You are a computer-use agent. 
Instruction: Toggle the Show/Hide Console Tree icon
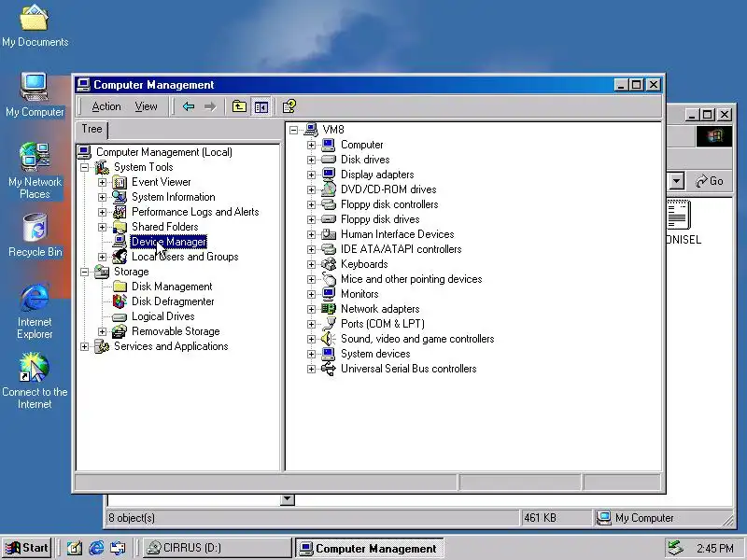tap(261, 107)
